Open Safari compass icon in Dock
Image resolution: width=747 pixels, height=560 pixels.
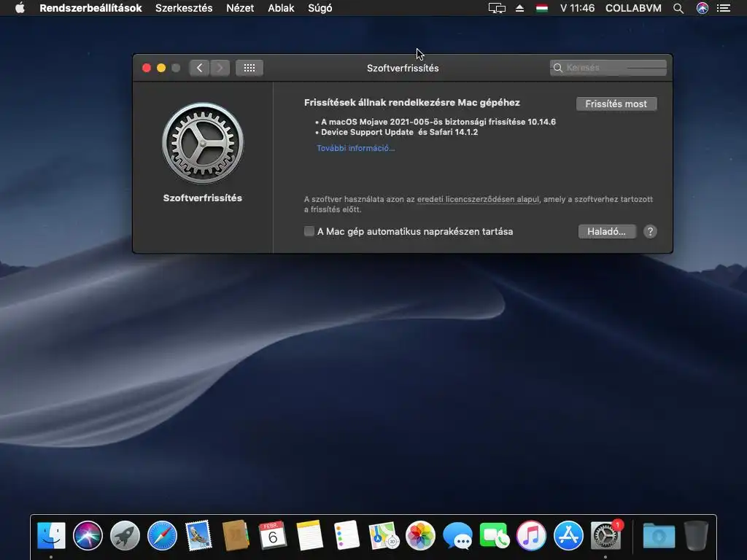click(162, 536)
